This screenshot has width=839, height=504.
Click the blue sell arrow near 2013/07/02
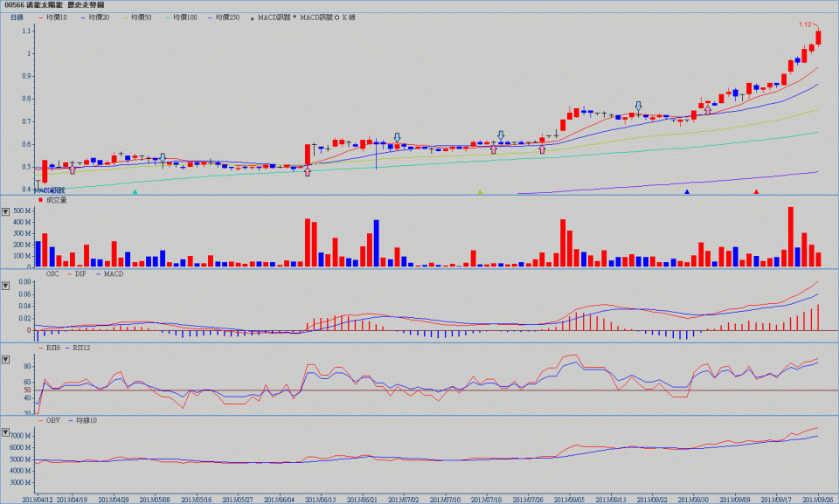pyautogui.click(x=397, y=138)
